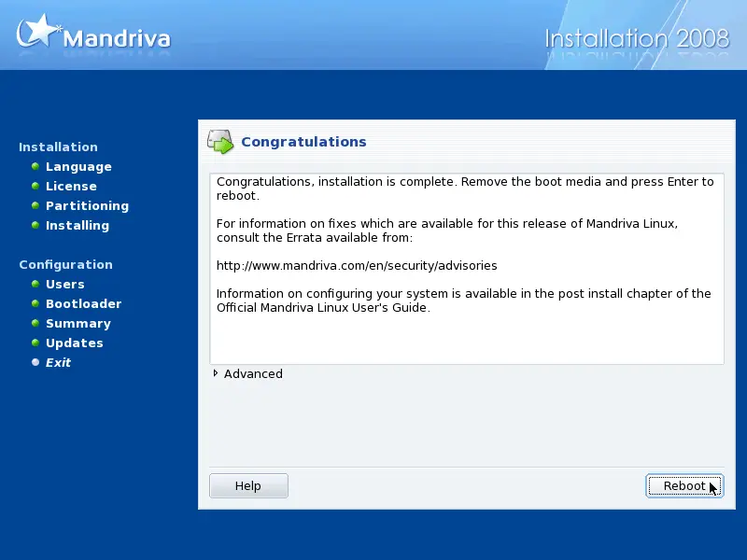The height and width of the screenshot is (560, 747).
Task: Click the Reboot button
Action: [x=684, y=485]
